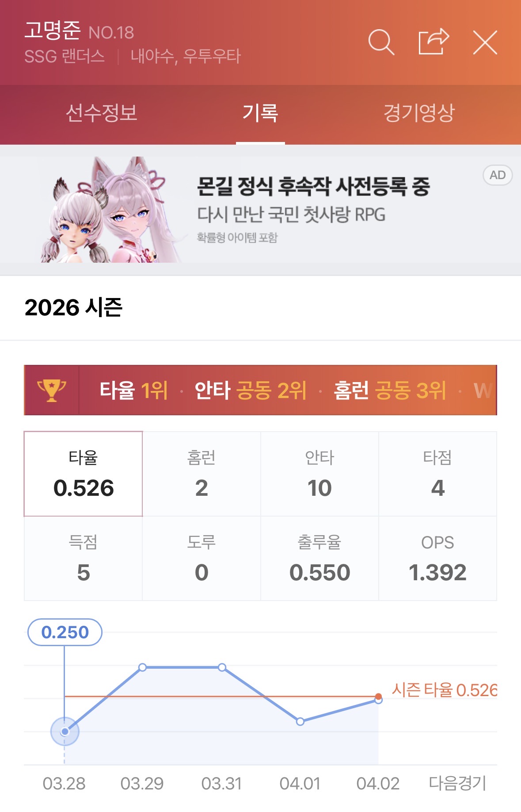Select the 홈런 stat tile
Screen dimensions: 521x812
pos(202,474)
